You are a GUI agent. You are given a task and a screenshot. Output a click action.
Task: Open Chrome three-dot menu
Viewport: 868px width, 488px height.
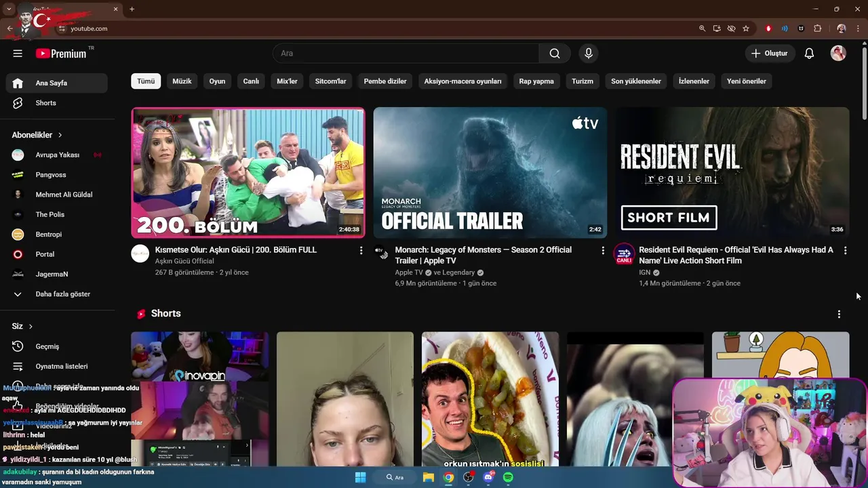coord(858,28)
